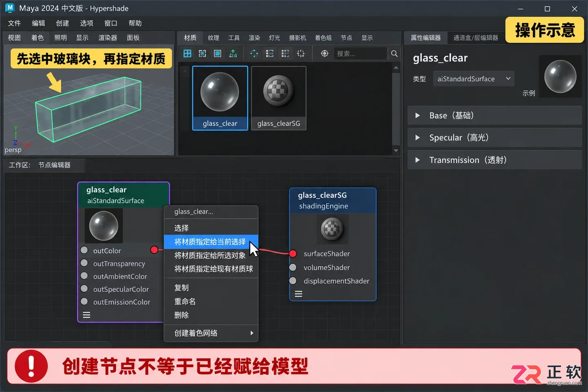Open the 文件 menu
This screenshot has width=588, height=392.
pos(14,23)
